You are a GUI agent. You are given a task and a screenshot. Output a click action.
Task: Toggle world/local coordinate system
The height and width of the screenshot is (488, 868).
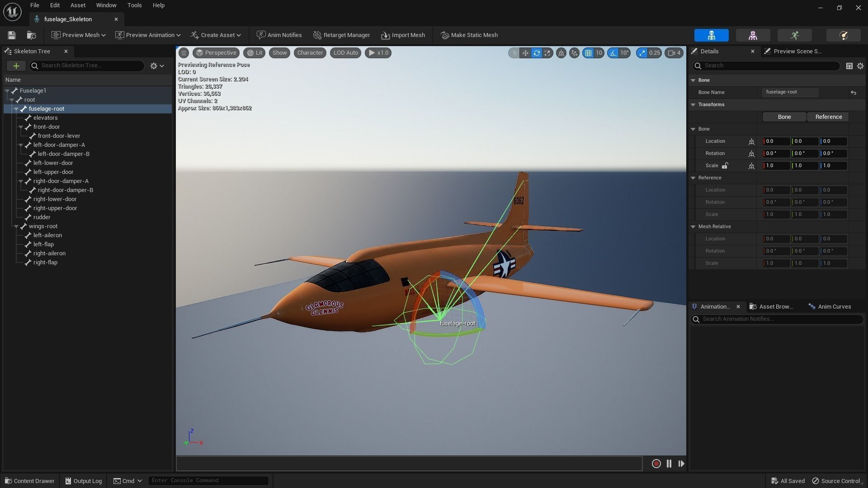[x=561, y=53]
